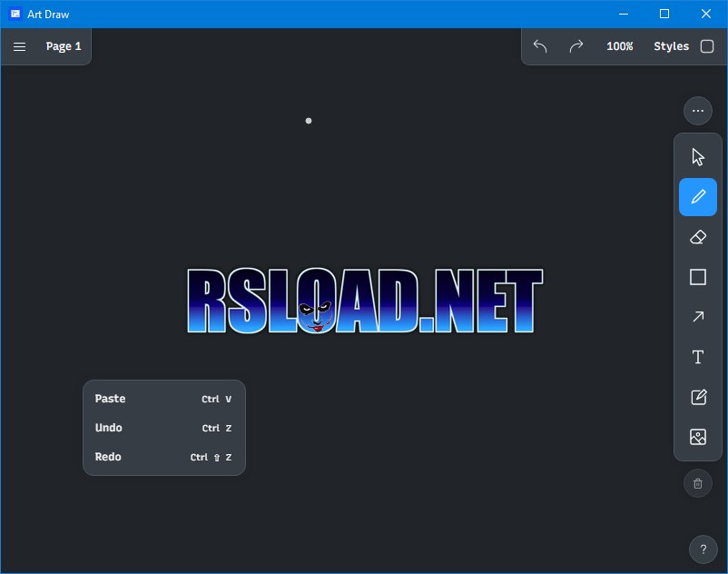Screen dimensions: 728x574
Task: Select the Text tool
Action: 698,357
